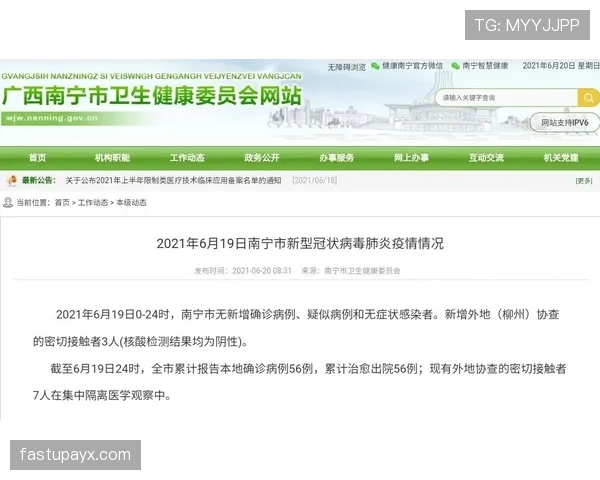
Task: Click the source text 南宁市卫生健康委员会
Action: pos(362,271)
